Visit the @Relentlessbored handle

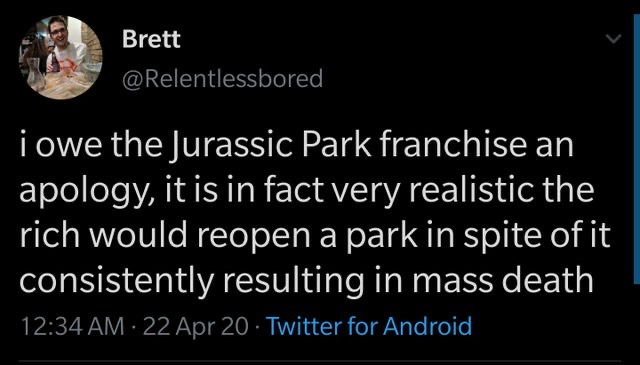click(222, 78)
